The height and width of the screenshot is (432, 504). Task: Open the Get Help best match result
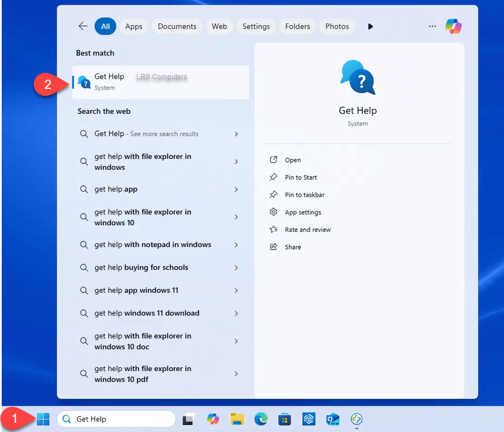tap(161, 82)
